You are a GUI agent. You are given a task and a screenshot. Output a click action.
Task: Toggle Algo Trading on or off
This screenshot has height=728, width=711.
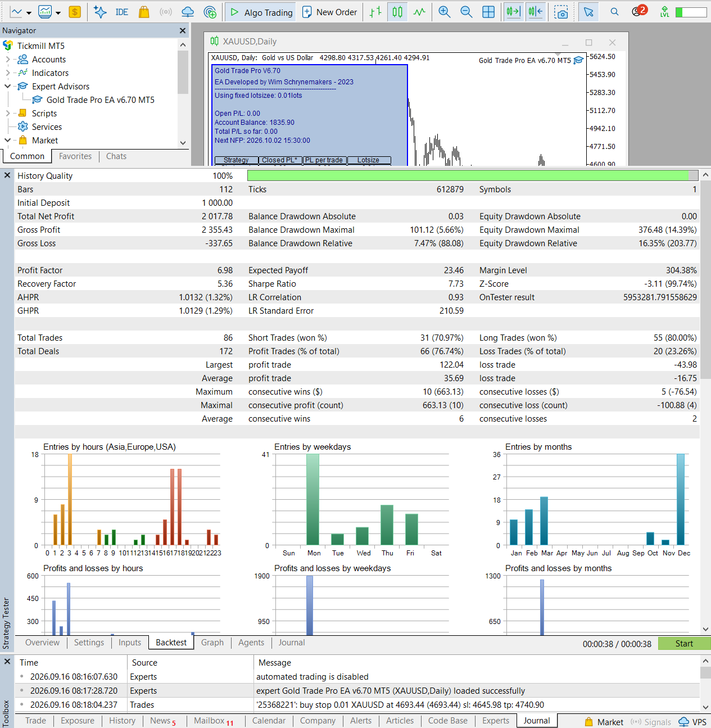click(261, 12)
